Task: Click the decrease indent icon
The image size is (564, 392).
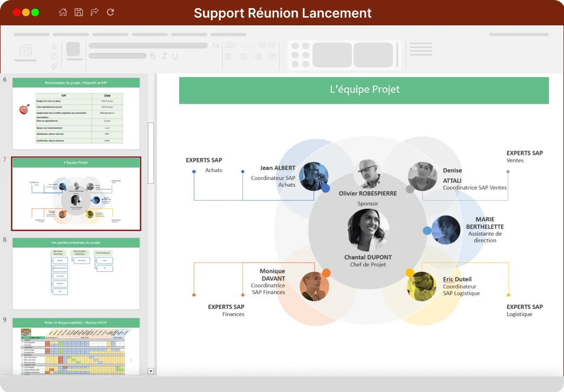Action: coord(262,45)
